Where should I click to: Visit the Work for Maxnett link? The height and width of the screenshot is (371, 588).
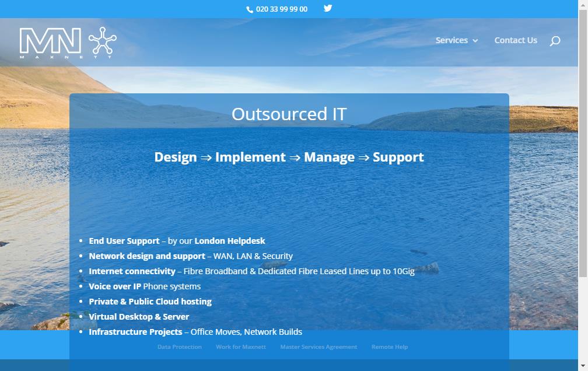[x=240, y=346]
